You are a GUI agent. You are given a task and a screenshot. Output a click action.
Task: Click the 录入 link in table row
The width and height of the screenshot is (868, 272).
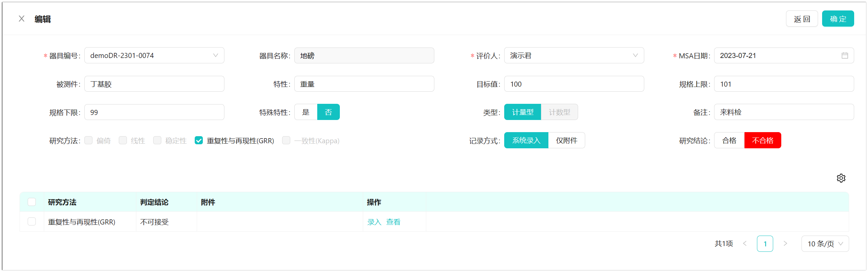(x=374, y=222)
